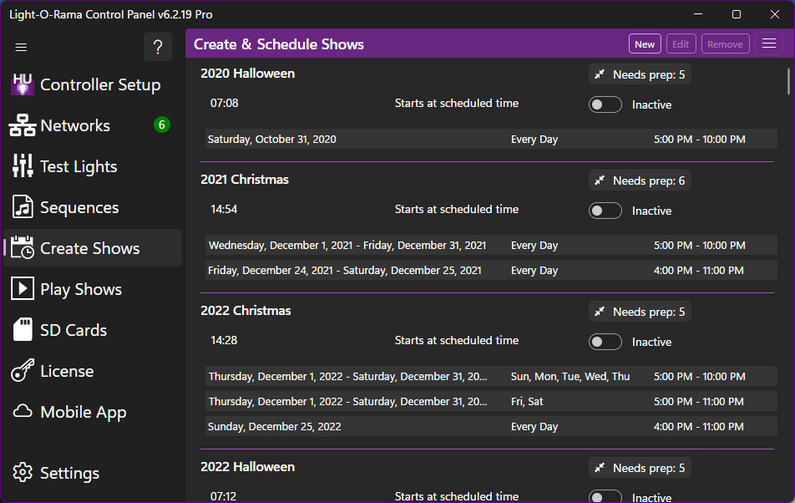
Task: Click the New show button
Action: coord(644,44)
